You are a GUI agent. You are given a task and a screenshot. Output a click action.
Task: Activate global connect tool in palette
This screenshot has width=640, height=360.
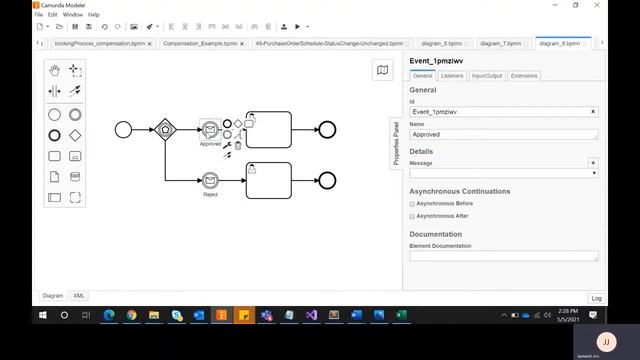tap(75, 91)
